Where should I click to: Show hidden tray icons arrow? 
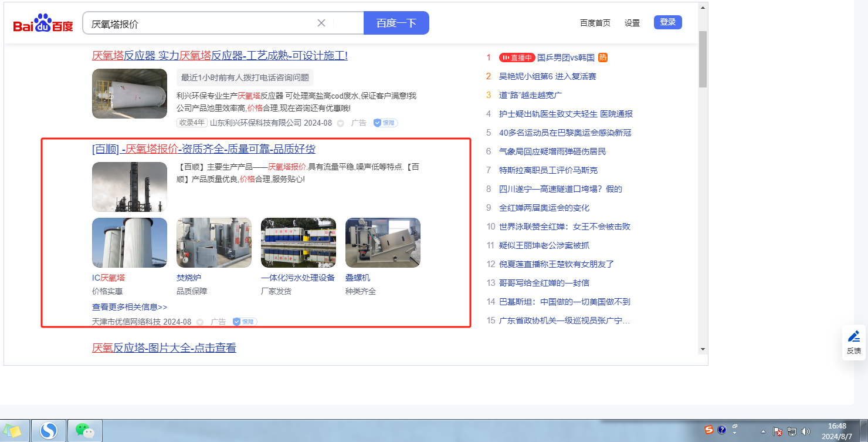763,431
